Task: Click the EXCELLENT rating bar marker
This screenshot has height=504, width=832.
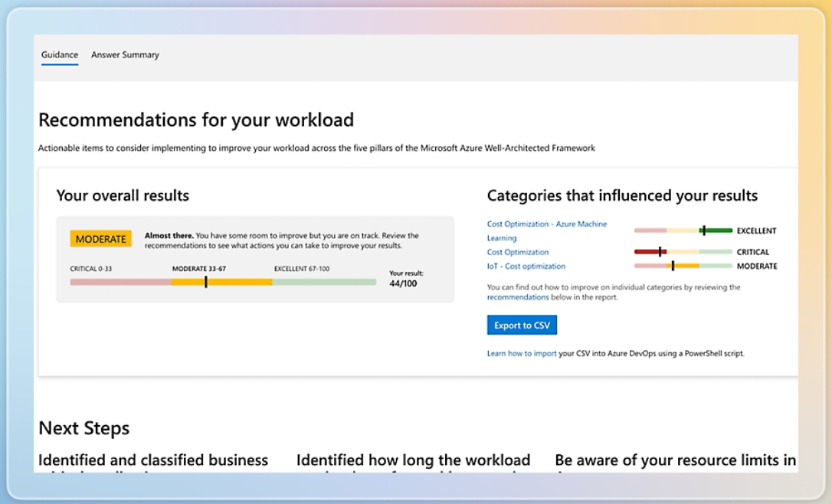Action: 703,230
